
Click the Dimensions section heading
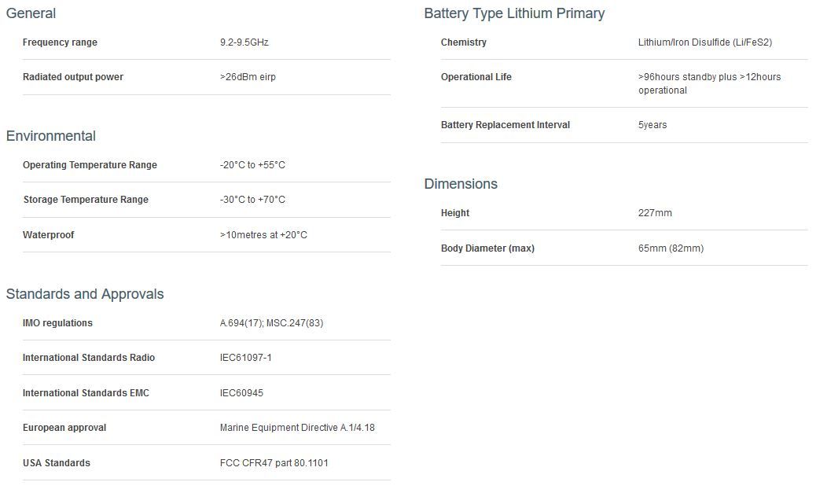pyautogui.click(x=461, y=184)
